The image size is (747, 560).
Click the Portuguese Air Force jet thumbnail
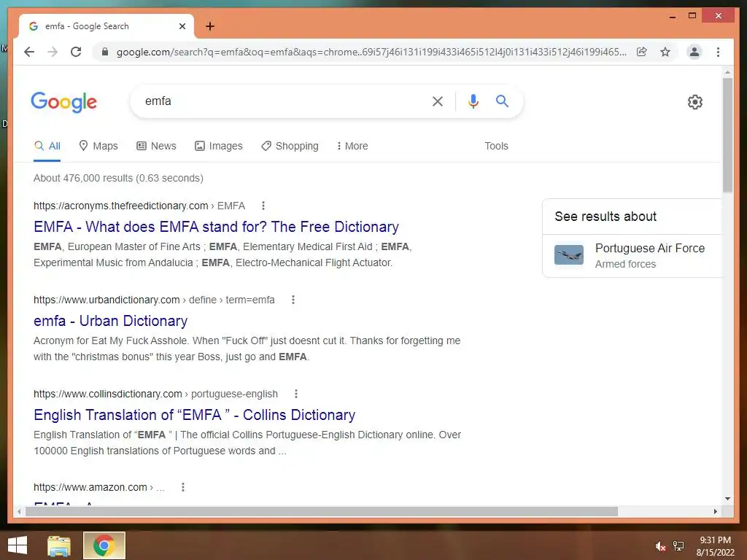tap(569, 254)
